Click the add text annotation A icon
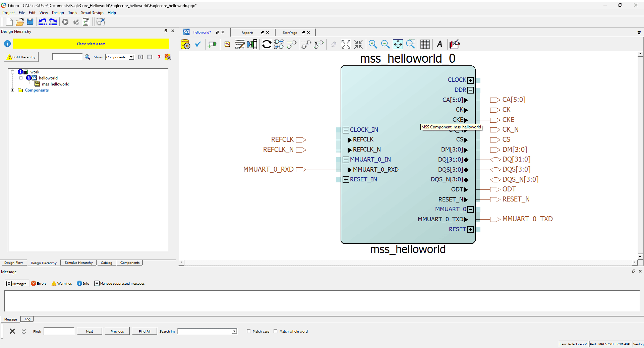The width and height of the screenshot is (644, 348). coord(440,44)
